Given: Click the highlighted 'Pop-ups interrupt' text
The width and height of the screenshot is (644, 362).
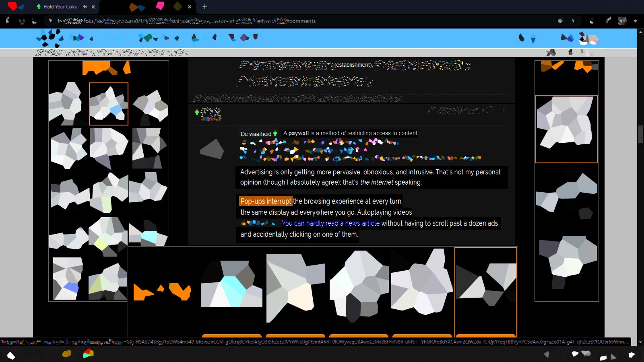Looking at the screenshot, I should [266, 201].
